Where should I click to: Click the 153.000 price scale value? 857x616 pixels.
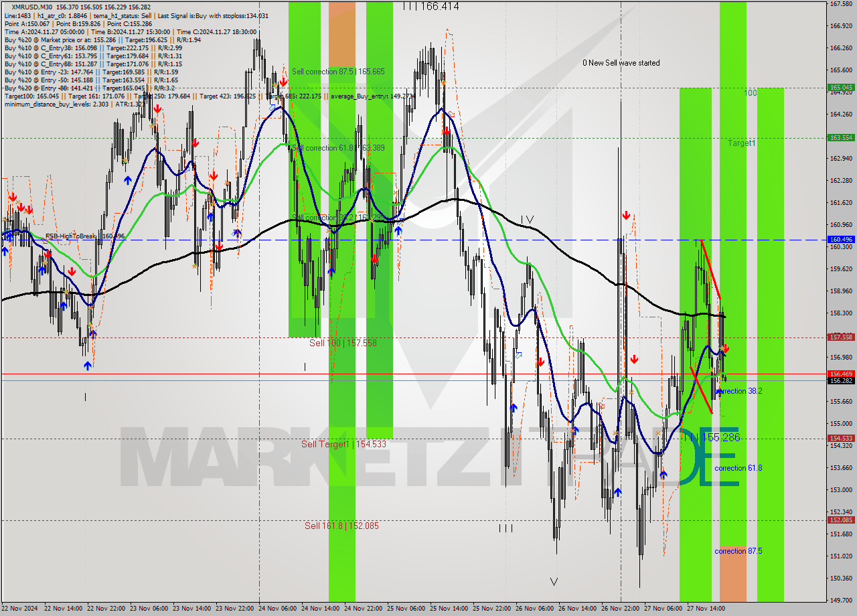pos(842,490)
